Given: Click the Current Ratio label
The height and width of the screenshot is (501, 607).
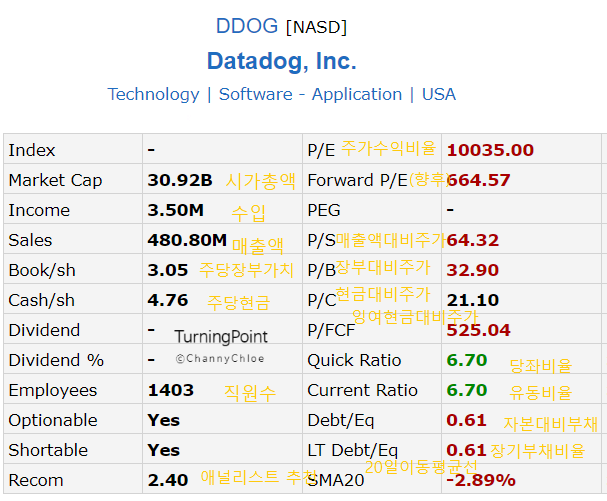Looking at the screenshot, I should [x=362, y=390].
